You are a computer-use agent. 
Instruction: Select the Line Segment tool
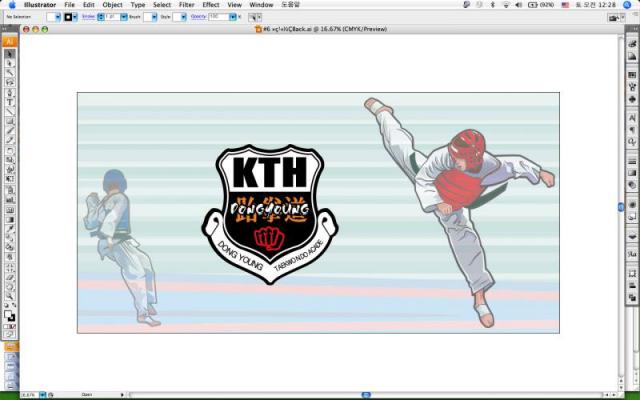click(10, 112)
